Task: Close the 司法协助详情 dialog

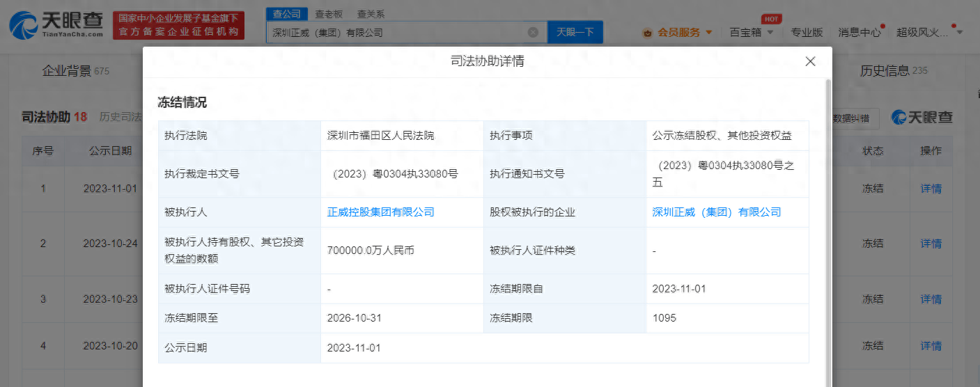Action: coord(810,61)
